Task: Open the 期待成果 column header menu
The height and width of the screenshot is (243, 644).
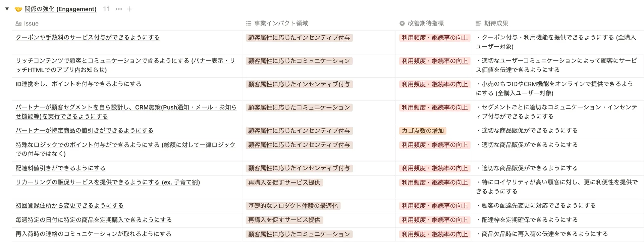Action: click(496, 24)
